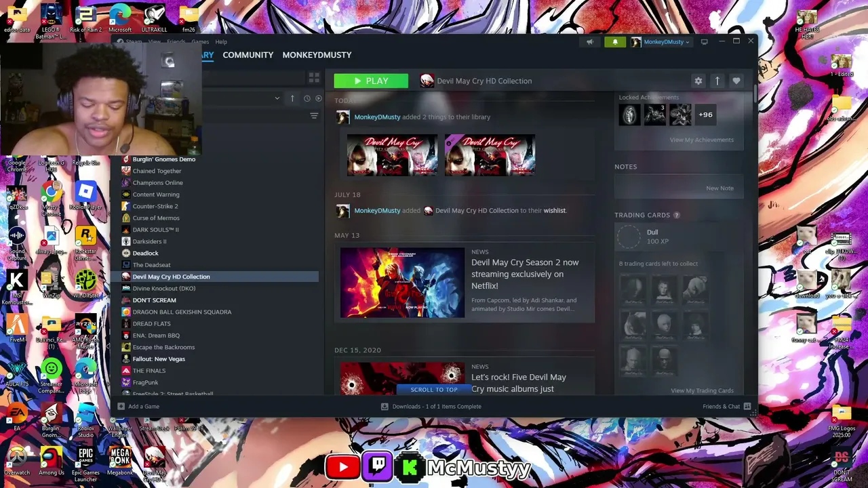The height and width of the screenshot is (488, 868).
Task: Click View My Trading Cards link
Action: pyautogui.click(x=702, y=390)
